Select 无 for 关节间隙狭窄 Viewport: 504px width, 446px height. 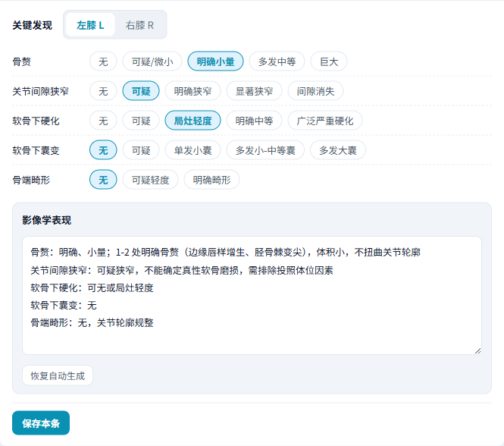(103, 91)
